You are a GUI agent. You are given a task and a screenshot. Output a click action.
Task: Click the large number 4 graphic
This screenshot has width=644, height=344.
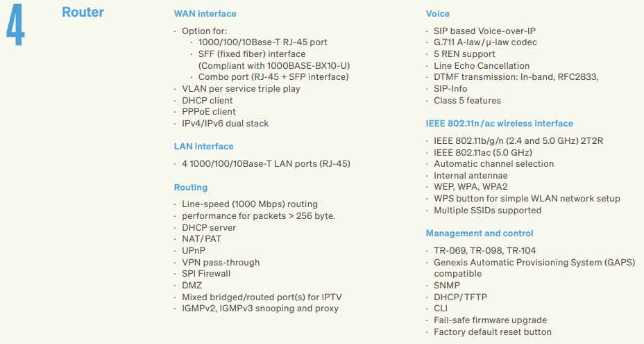[15, 25]
